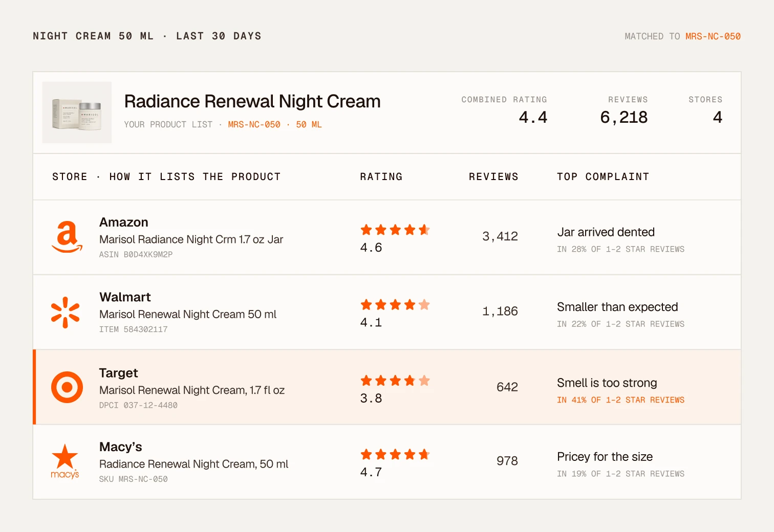Select the Amazon store name

124,223
